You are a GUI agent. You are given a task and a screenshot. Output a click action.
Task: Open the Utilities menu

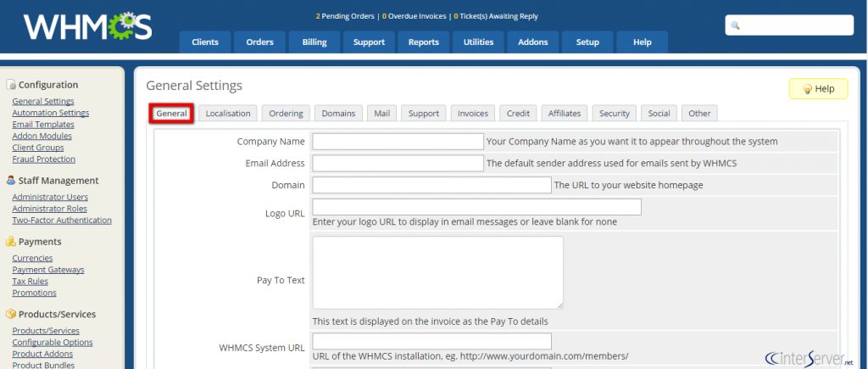(x=478, y=42)
